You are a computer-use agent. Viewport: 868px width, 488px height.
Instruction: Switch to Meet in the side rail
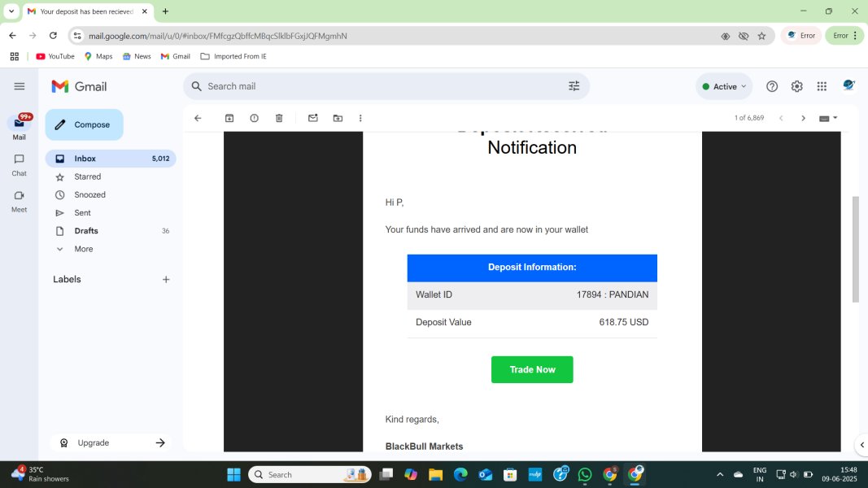(x=19, y=202)
